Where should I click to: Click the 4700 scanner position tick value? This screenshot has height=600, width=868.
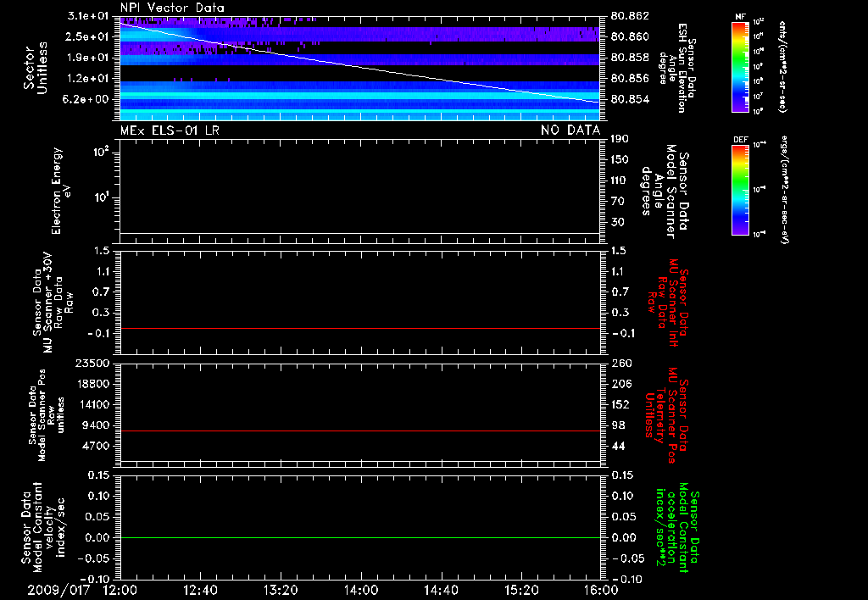point(97,446)
